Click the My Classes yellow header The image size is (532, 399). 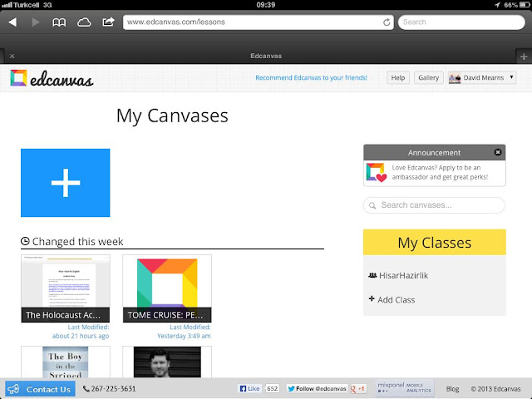(434, 242)
